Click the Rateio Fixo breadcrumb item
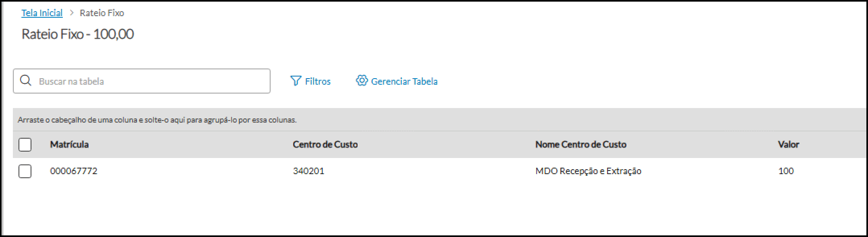 click(102, 13)
